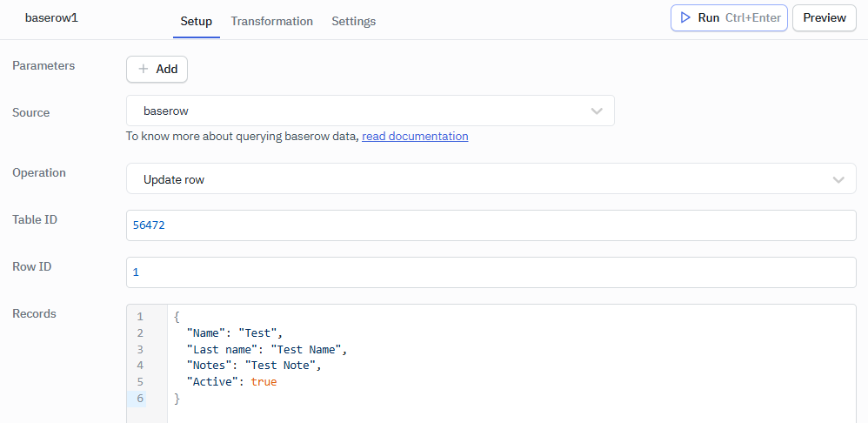Expand the Source dropdown chevron
The image size is (868, 423).
pyautogui.click(x=597, y=111)
